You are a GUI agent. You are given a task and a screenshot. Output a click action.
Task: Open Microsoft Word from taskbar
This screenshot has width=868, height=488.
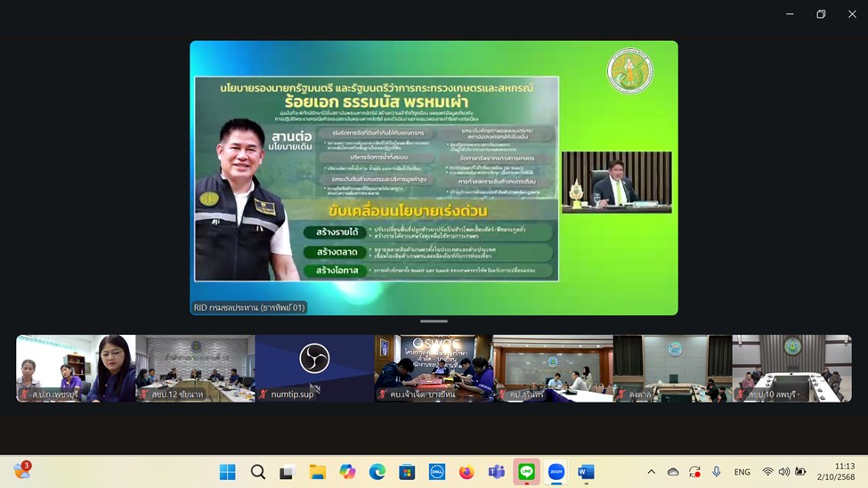point(586,472)
